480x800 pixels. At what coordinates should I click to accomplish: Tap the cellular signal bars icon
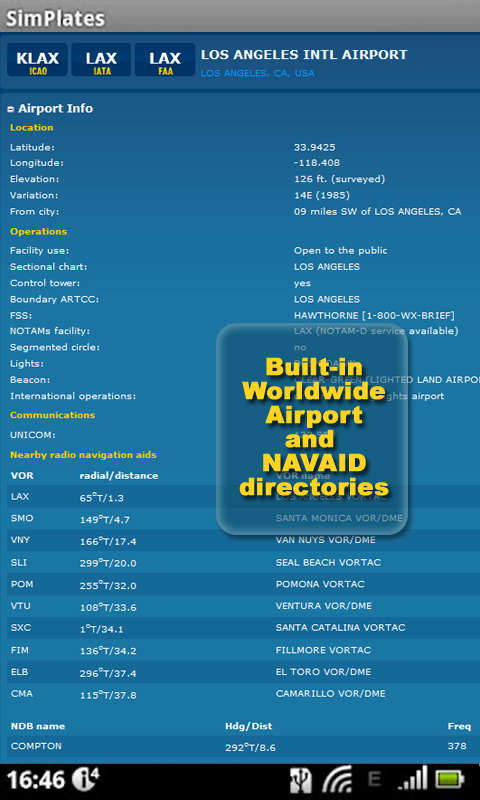[413, 781]
